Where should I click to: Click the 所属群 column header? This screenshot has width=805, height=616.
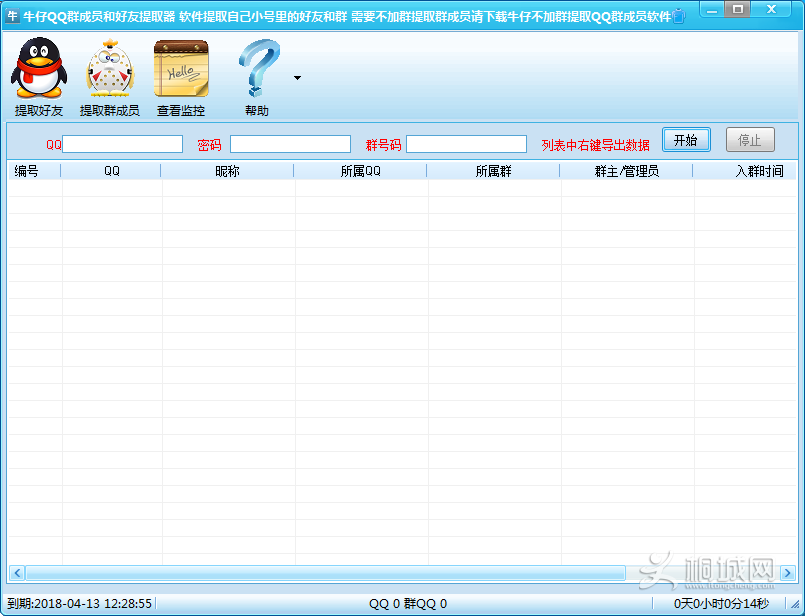493,171
